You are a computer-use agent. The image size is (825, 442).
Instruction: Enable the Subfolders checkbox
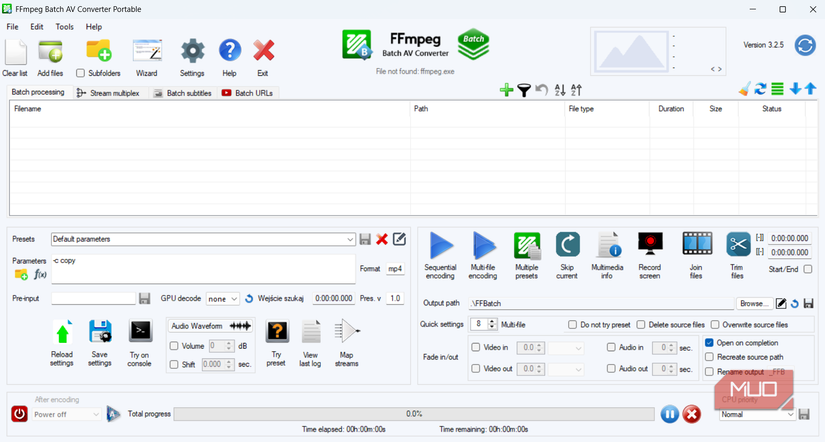click(81, 73)
